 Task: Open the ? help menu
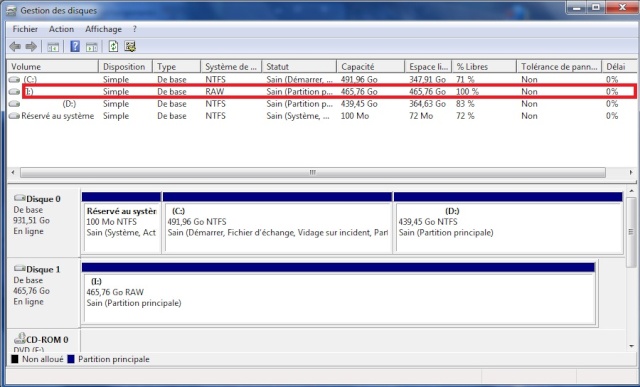pos(135,29)
